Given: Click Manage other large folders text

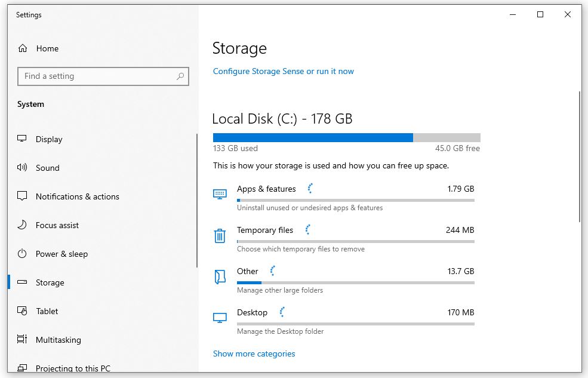Looking at the screenshot, I should (280, 290).
